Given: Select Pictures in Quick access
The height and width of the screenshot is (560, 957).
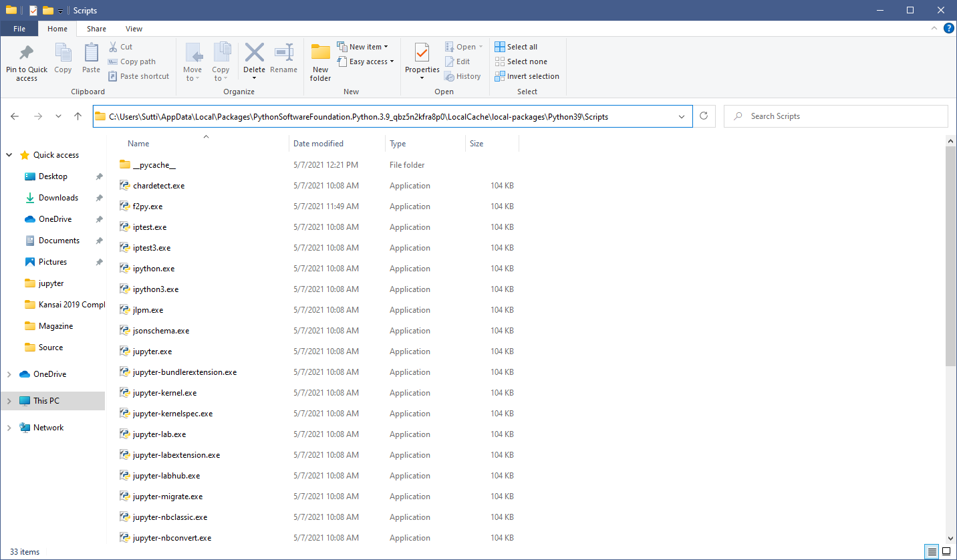Looking at the screenshot, I should (53, 262).
